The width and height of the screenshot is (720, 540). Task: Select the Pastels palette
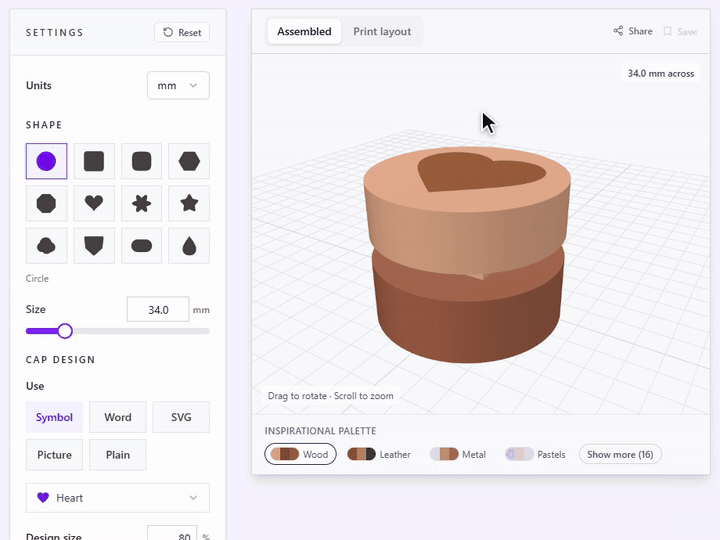click(x=535, y=454)
